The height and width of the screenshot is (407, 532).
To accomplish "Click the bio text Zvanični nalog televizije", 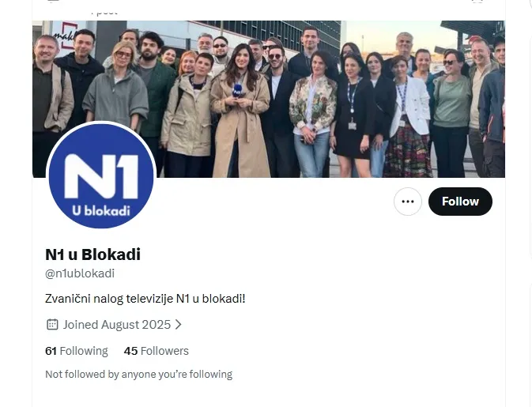I will click(x=145, y=299).
